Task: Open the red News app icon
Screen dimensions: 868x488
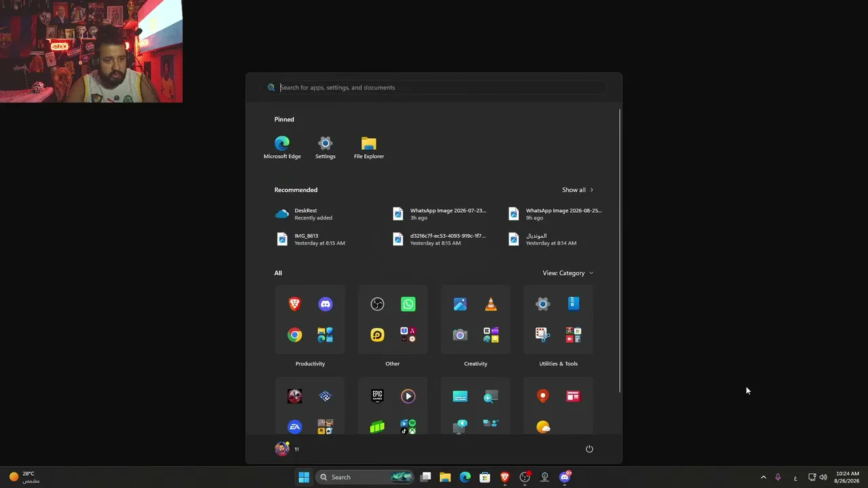Action: [x=573, y=396]
